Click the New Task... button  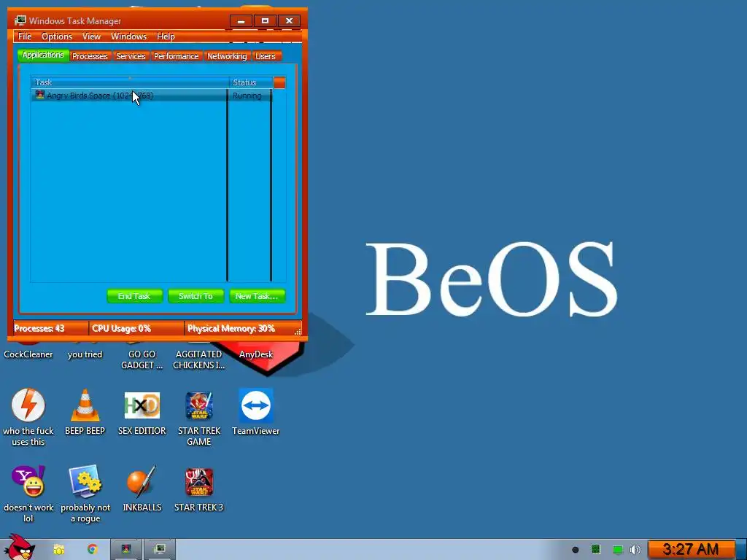257,296
